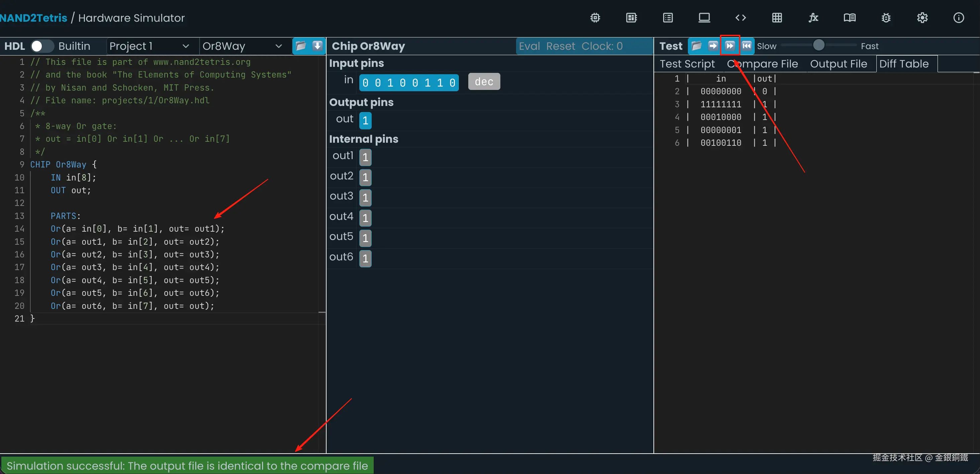Click the info about icon
Image resolution: width=980 pixels, height=474 pixels.
[x=958, y=18]
